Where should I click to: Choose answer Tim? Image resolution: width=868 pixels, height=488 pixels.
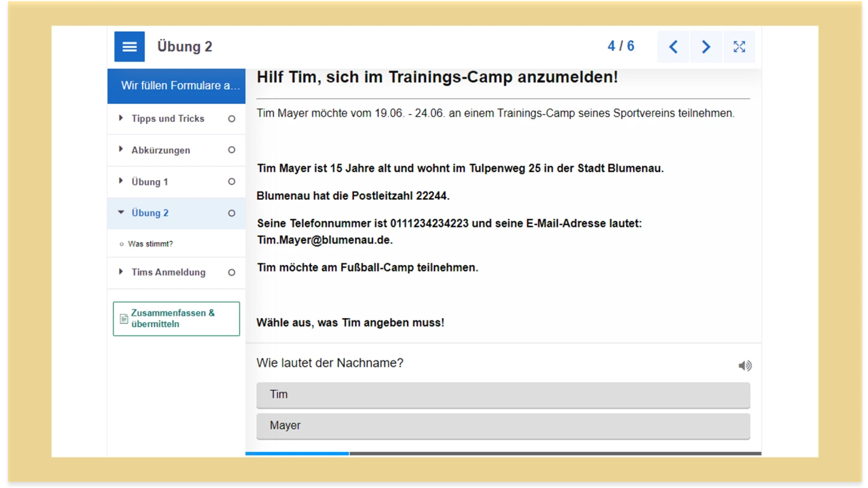click(503, 395)
